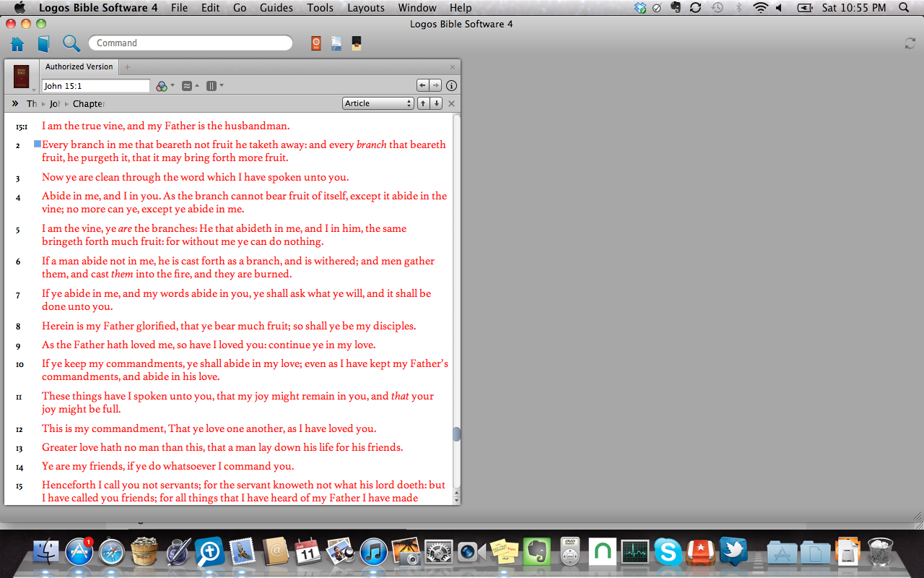Close the Authorized Version tab
The height and width of the screenshot is (578, 924).
click(x=453, y=67)
